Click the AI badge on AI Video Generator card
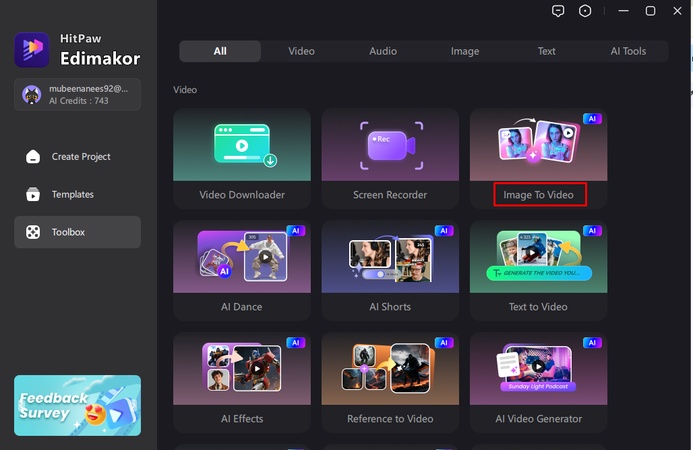Viewport: 693px width, 450px height. pos(592,343)
